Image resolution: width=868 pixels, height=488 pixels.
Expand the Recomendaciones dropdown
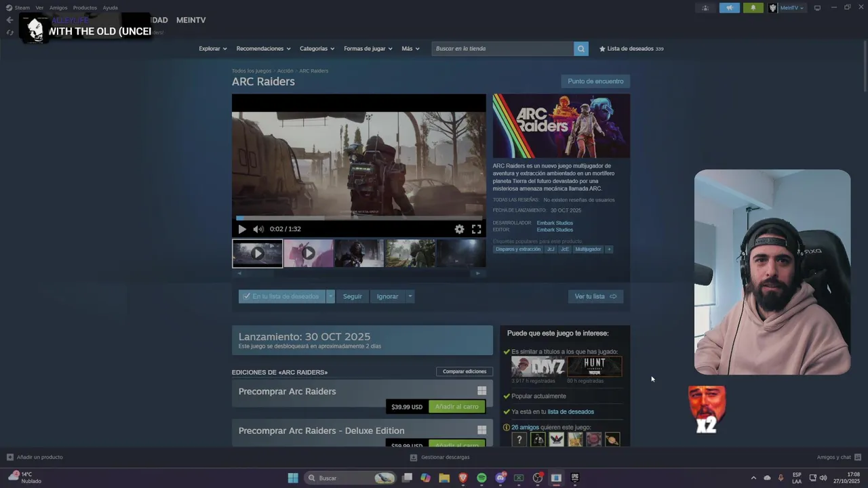pyautogui.click(x=263, y=49)
